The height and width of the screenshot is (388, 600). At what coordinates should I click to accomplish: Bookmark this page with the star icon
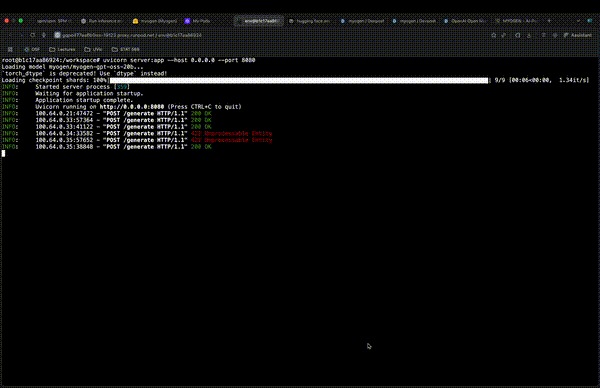click(x=494, y=35)
